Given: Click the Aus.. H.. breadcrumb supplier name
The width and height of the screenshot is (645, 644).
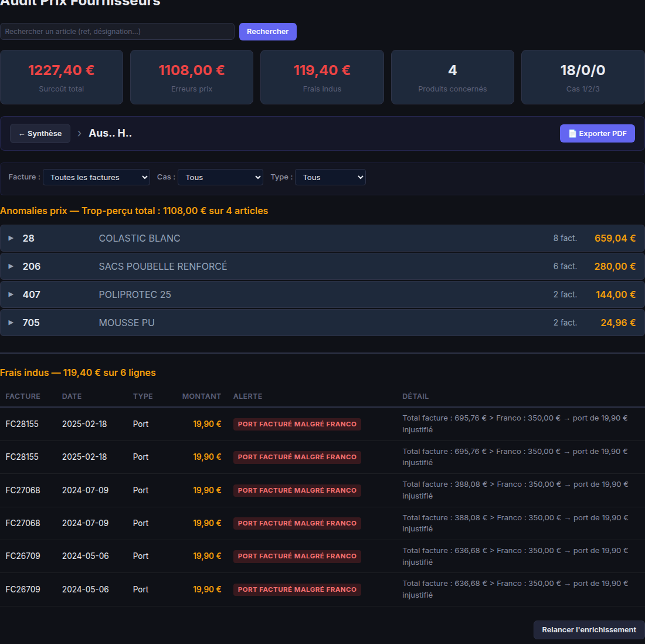Looking at the screenshot, I should click(x=110, y=134).
